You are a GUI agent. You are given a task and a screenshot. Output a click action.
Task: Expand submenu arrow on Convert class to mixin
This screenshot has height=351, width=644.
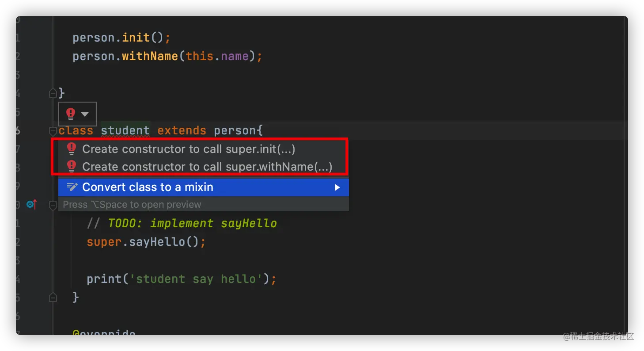click(337, 187)
